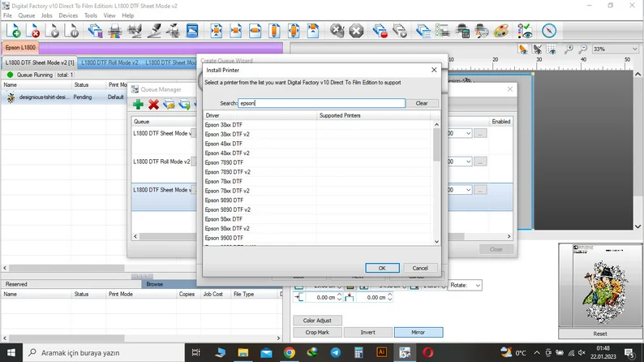
Task: Click red X delete icon in Queue Manager
Action: point(153,105)
